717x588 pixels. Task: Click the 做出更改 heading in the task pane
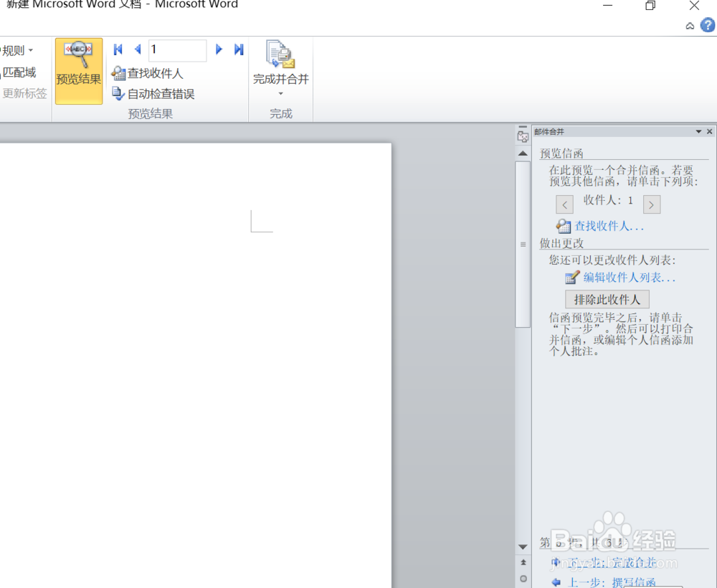pyautogui.click(x=561, y=243)
